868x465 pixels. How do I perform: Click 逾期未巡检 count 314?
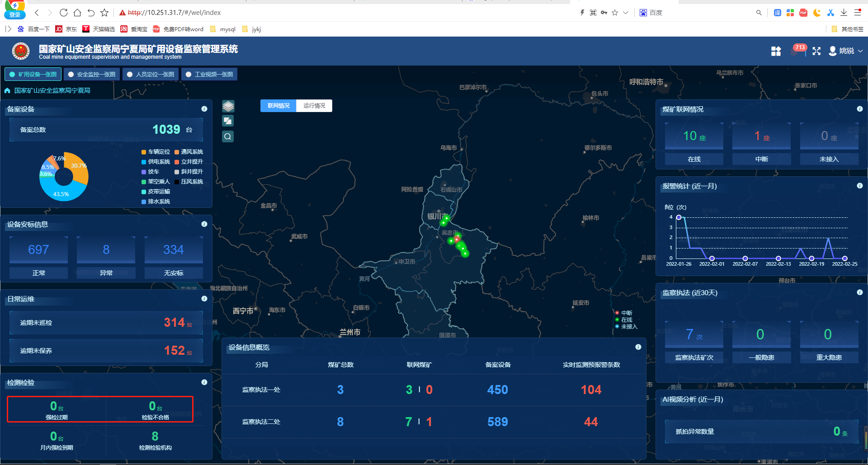pos(175,322)
